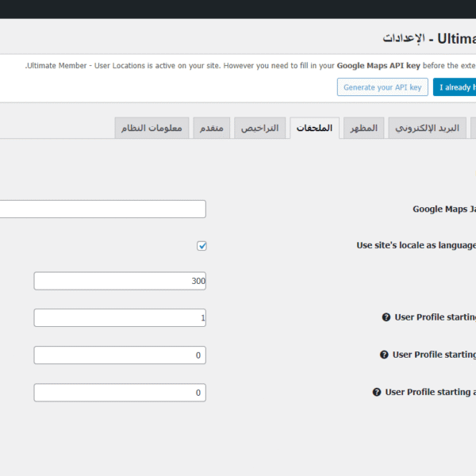Click the lowest input field containing 0

tap(120, 393)
